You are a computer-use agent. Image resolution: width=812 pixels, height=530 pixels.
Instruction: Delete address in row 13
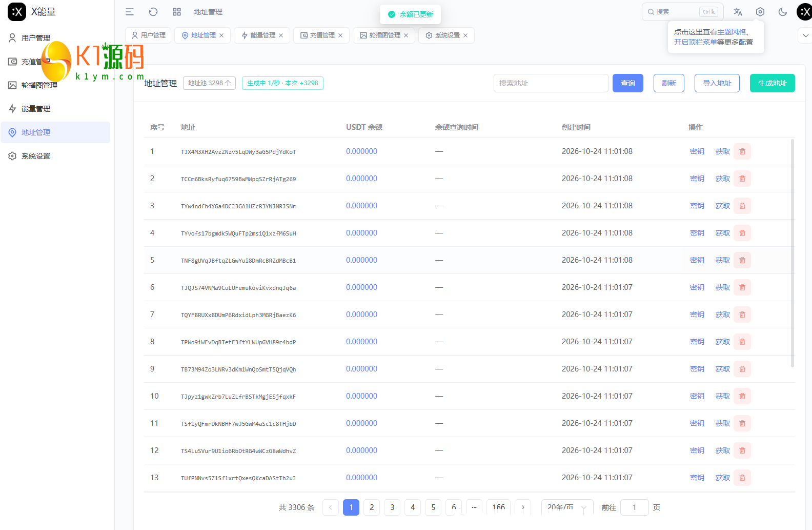pyautogui.click(x=742, y=478)
